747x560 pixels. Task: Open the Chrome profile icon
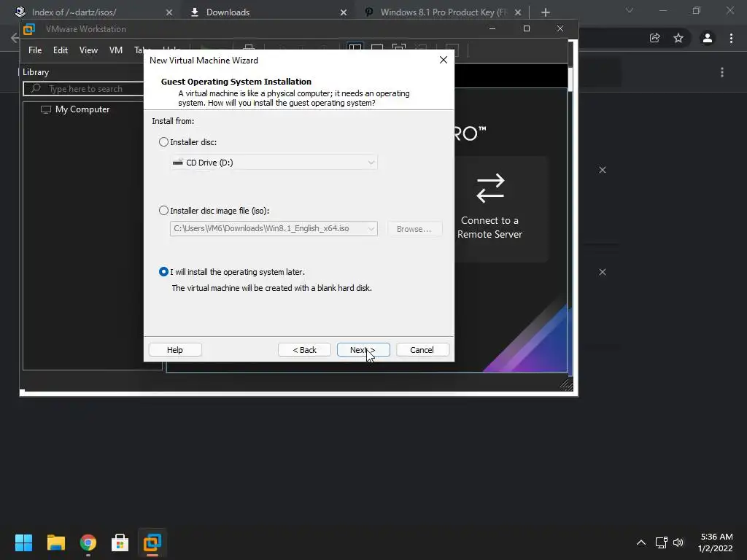[708, 38]
